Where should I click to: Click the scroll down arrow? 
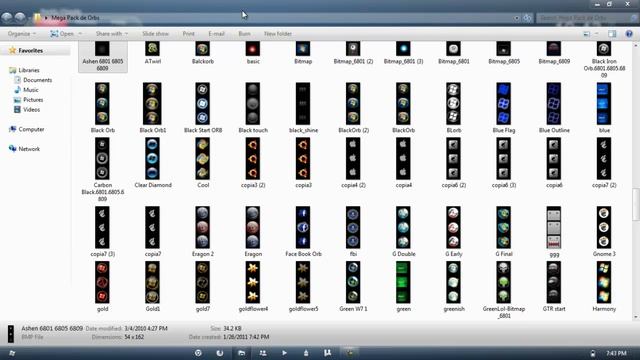click(636, 317)
